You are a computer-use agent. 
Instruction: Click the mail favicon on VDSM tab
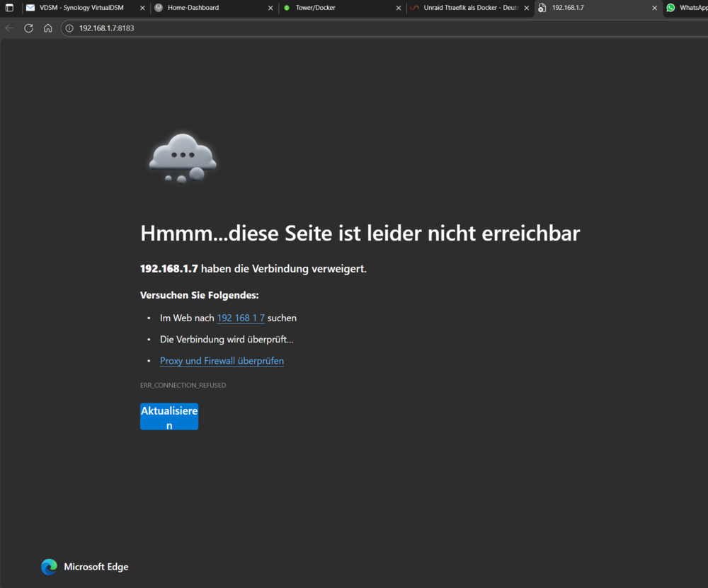click(x=30, y=8)
